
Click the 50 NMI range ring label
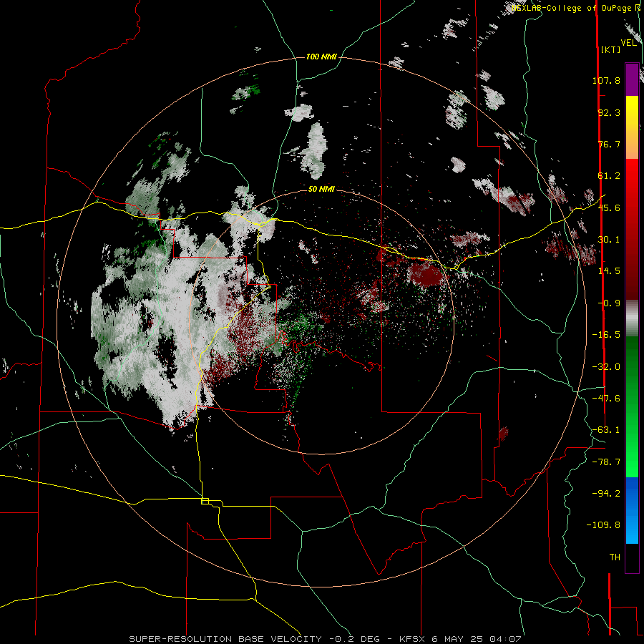[321, 190]
